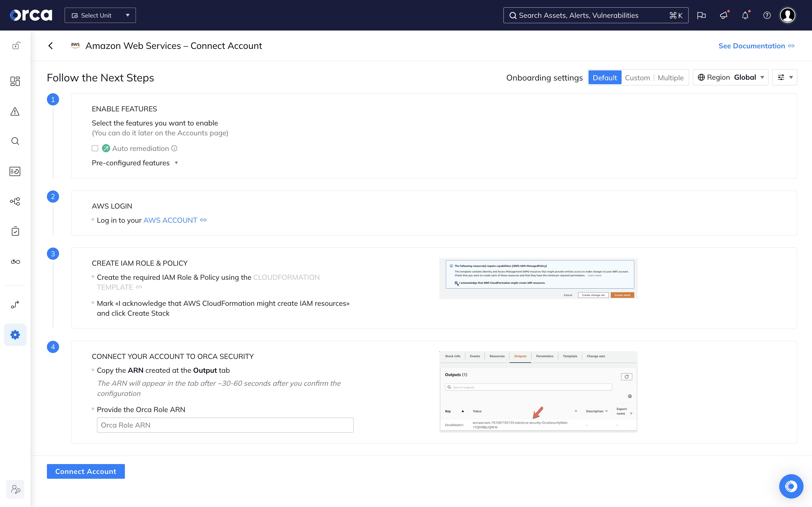The width and height of the screenshot is (812, 507).
Task: Open the search magnifier in left sidebar
Action: click(15, 141)
